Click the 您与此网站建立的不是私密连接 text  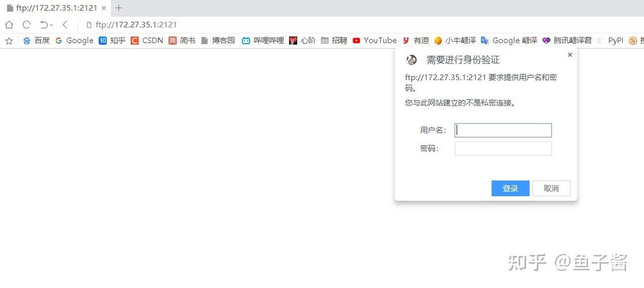pos(460,103)
